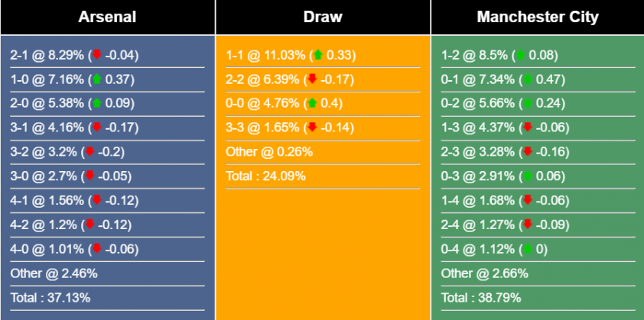This screenshot has width=644, height=320.
Task: Click red down arrow beside 3-3 draw
Action: (x=311, y=128)
